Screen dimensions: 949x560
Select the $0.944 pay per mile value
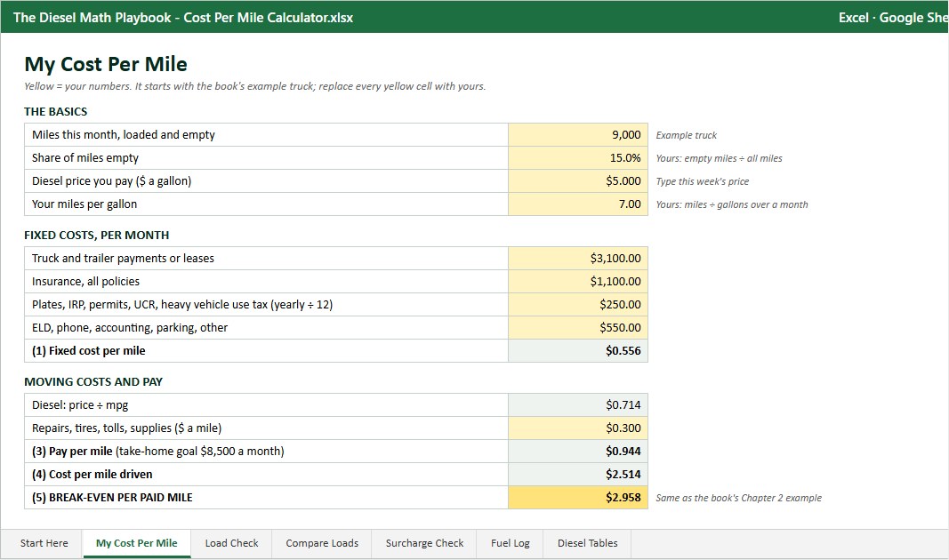coord(578,452)
